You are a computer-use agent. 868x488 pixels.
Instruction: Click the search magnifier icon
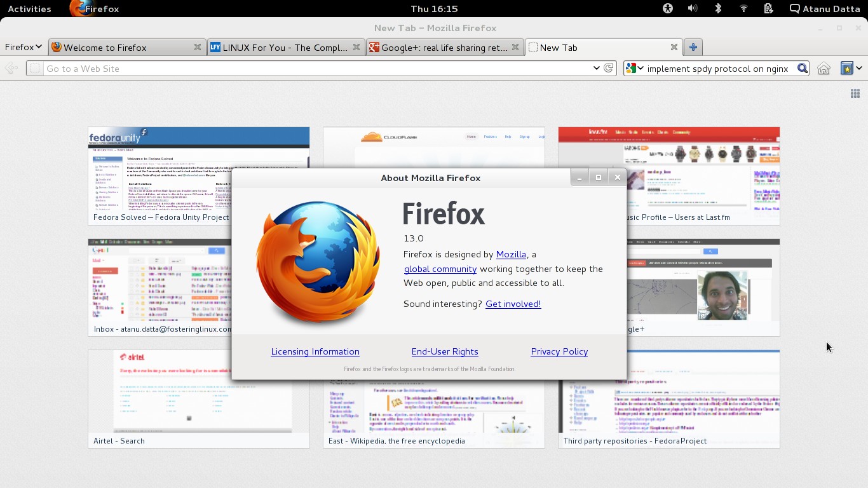(x=803, y=69)
